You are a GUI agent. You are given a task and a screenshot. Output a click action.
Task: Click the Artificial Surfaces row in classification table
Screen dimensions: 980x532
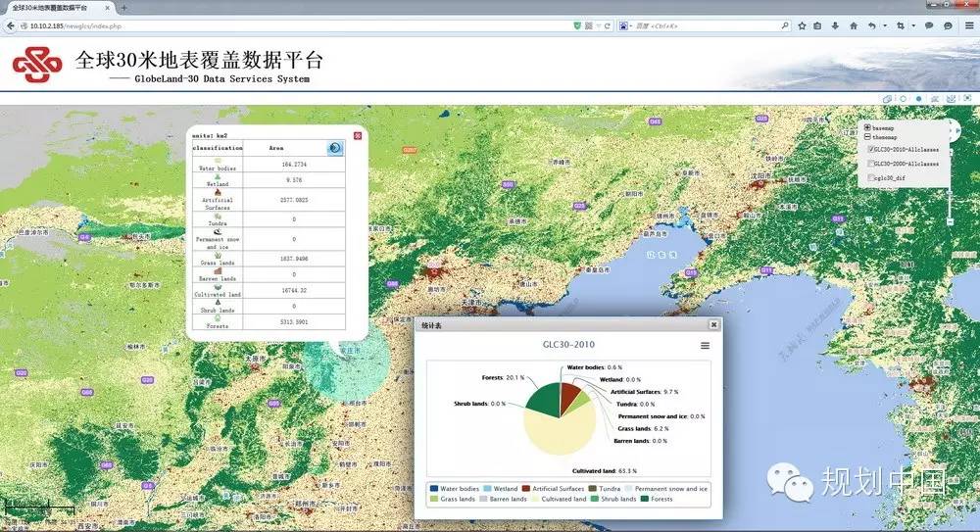[x=269, y=200]
